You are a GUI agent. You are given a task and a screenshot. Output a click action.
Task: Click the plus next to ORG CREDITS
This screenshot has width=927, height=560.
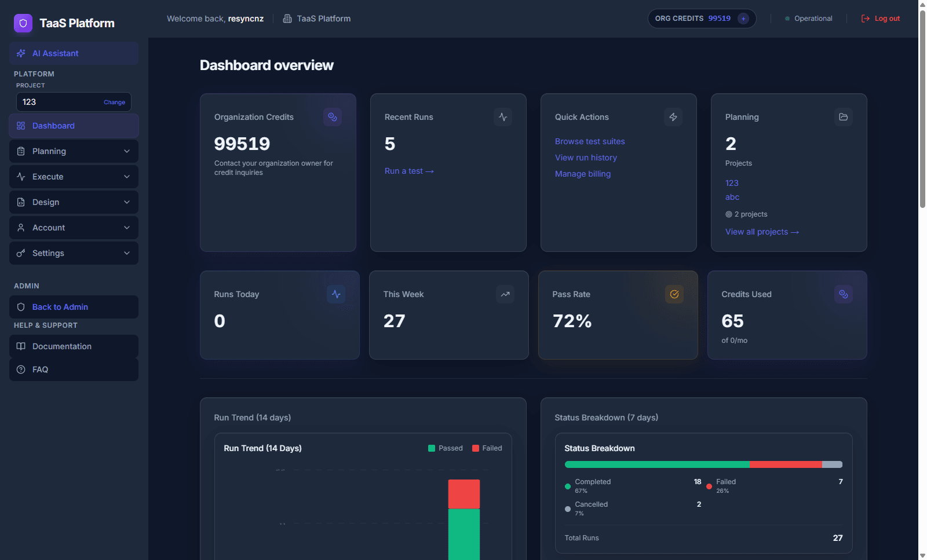point(743,18)
